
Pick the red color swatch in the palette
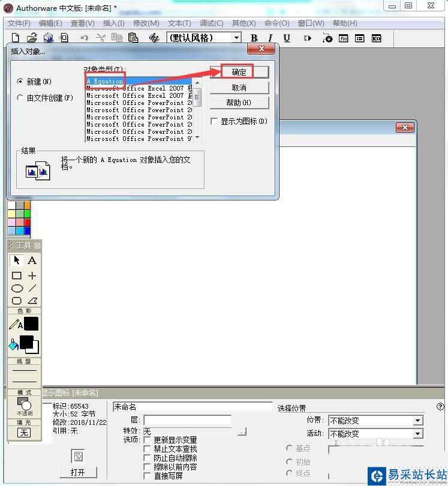(x=27, y=222)
